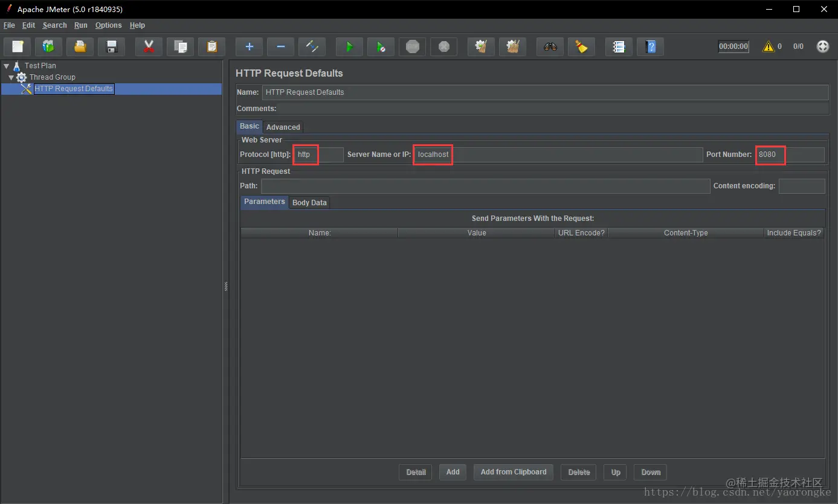This screenshot has width=838, height=504.
Task: Click the Protocol input field
Action: [318, 155]
